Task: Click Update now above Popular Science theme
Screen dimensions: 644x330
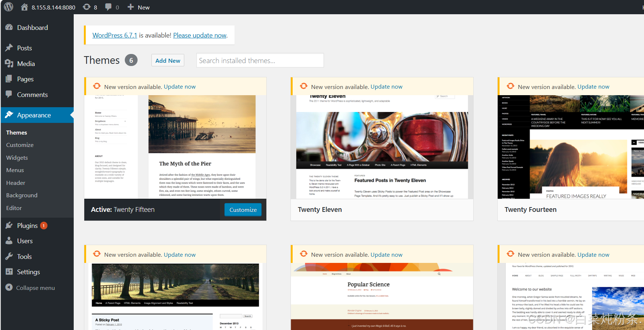Action: (x=386, y=255)
